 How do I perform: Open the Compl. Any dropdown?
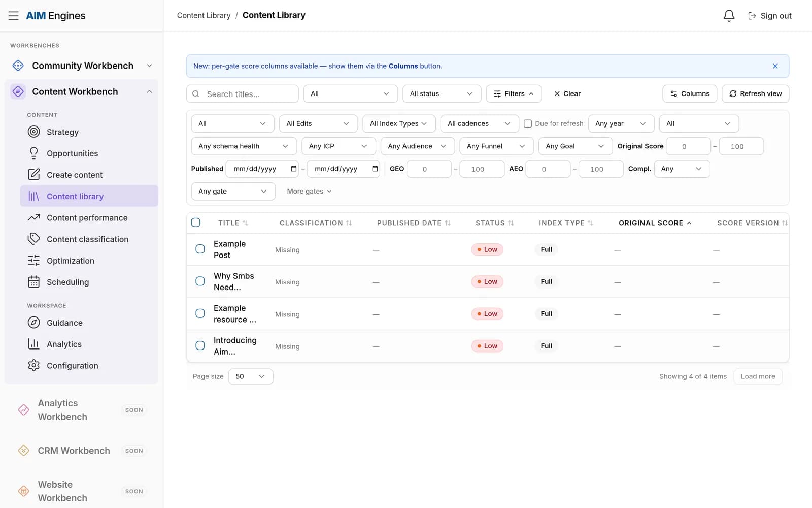[x=682, y=169]
